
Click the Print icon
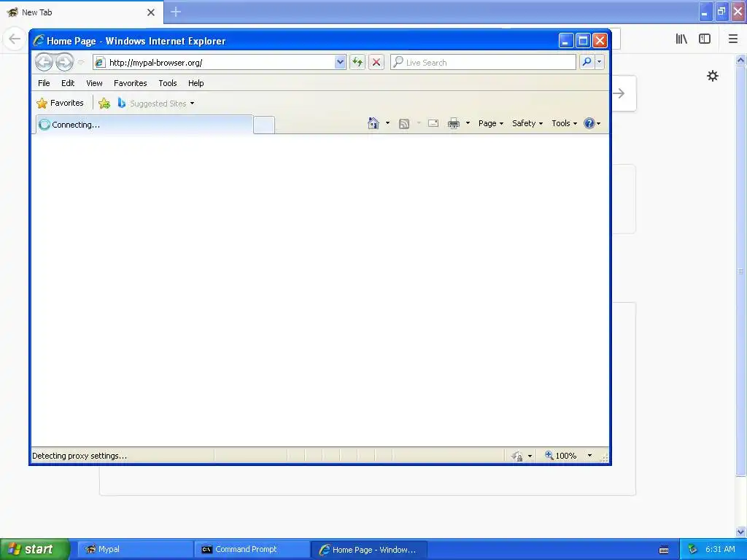[x=454, y=124]
